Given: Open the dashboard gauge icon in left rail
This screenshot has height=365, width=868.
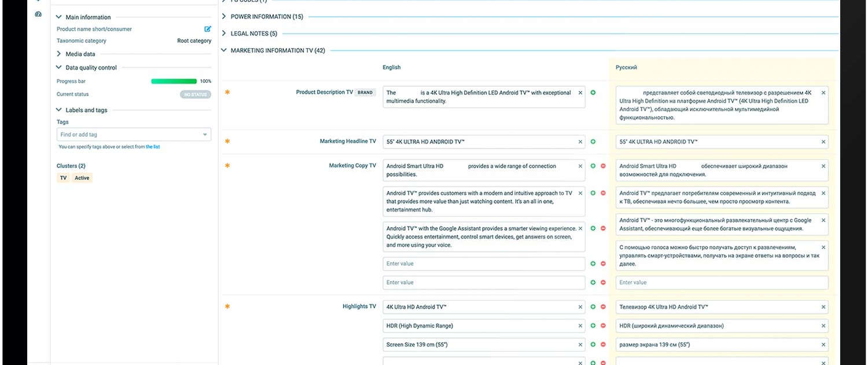Looking at the screenshot, I should click(38, 14).
